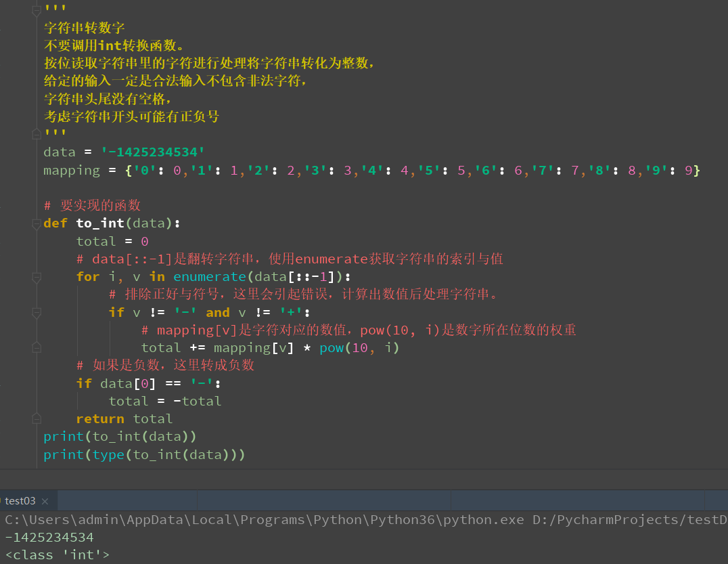Click the pow(10, i) call
The width and height of the screenshot is (728, 564).
359,348
